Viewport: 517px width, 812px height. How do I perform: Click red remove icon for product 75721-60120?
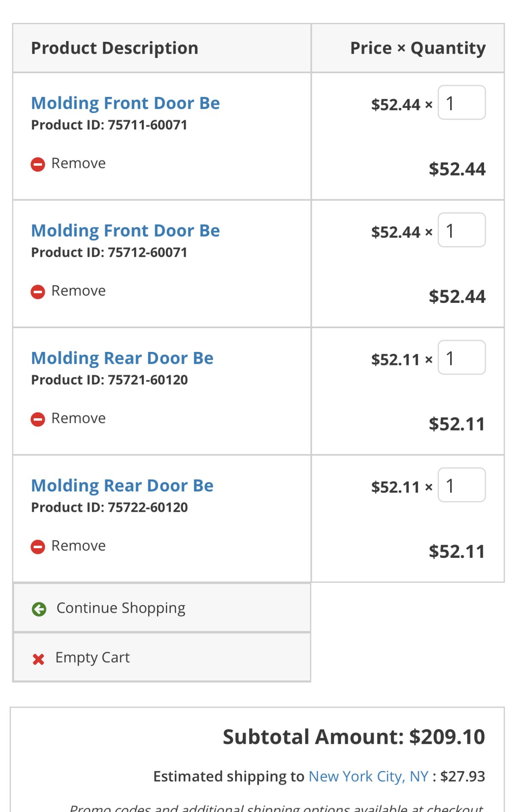pyautogui.click(x=38, y=419)
